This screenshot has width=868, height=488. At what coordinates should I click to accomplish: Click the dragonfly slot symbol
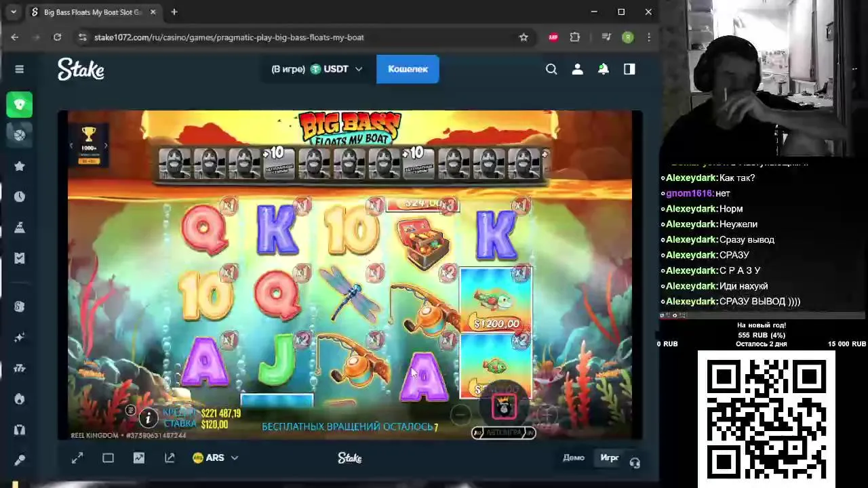(x=351, y=293)
